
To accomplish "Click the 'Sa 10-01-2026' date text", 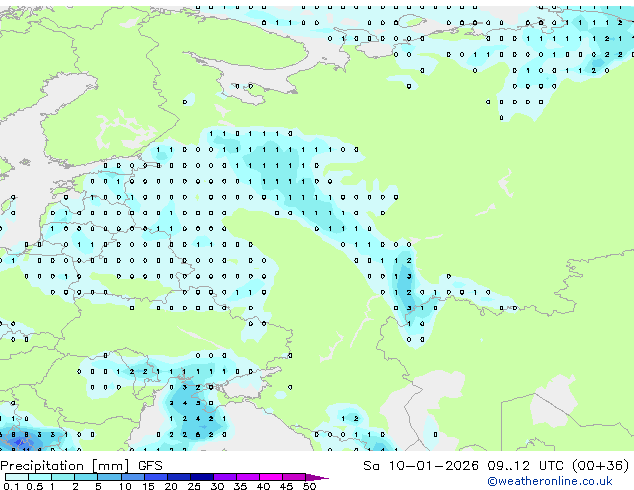I will [421, 466].
